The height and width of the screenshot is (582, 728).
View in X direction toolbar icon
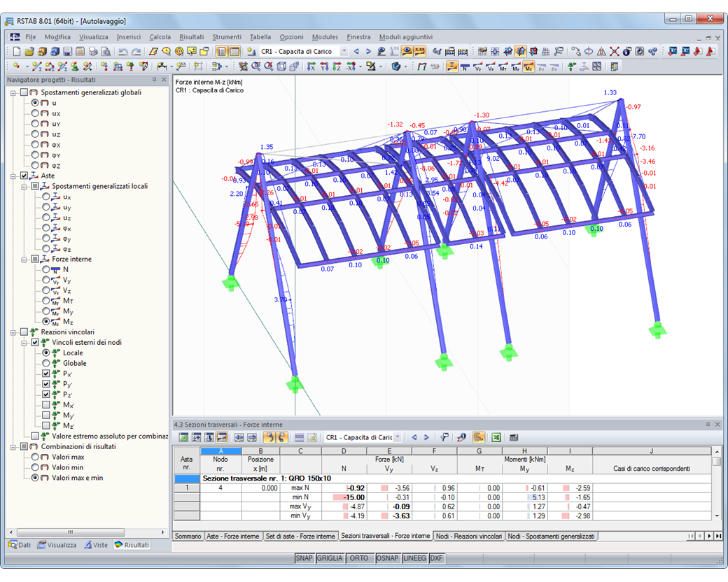[x=311, y=67]
